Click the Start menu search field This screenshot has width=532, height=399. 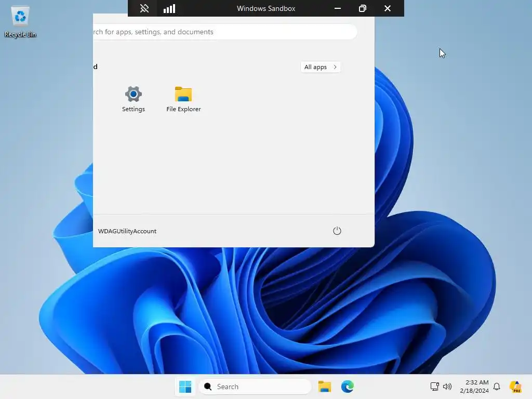tap(225, 32)
